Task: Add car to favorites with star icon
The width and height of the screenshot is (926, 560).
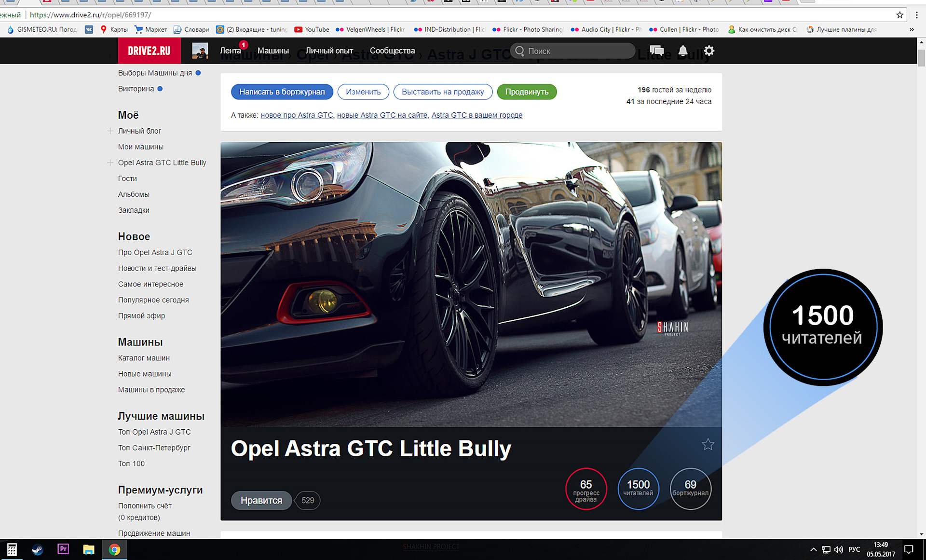Action: pyautogui.click(x=708, y=444)
